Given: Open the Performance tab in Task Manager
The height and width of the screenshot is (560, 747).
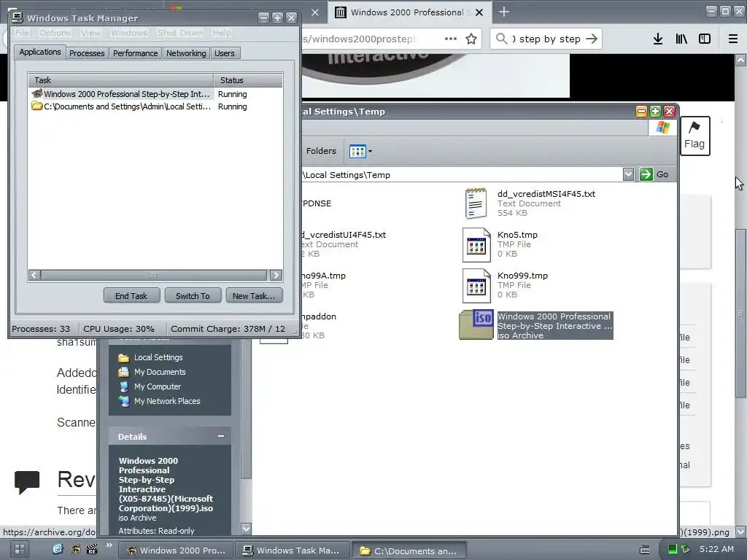Looking at the screenshot, I should coord(135,53).
